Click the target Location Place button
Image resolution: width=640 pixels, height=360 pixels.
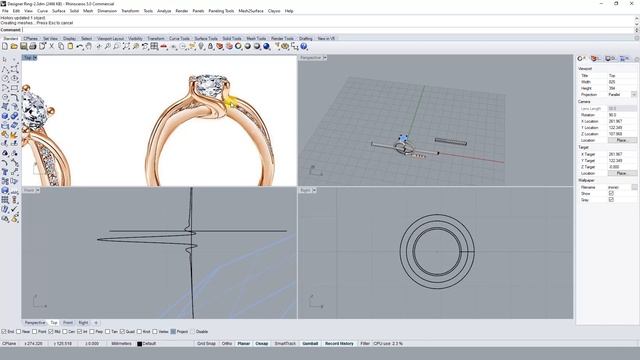(x=621, y=173)
